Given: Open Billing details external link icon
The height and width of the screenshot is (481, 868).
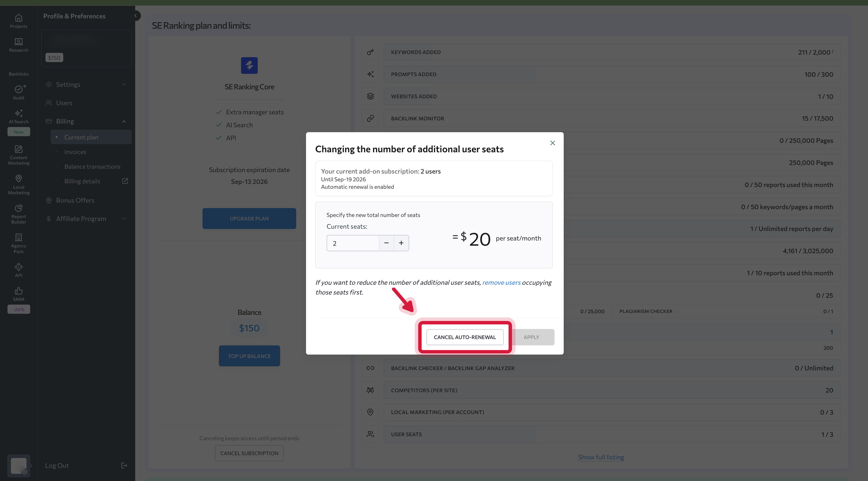Looking at the screenshot, I should click(x=125, y=181).
